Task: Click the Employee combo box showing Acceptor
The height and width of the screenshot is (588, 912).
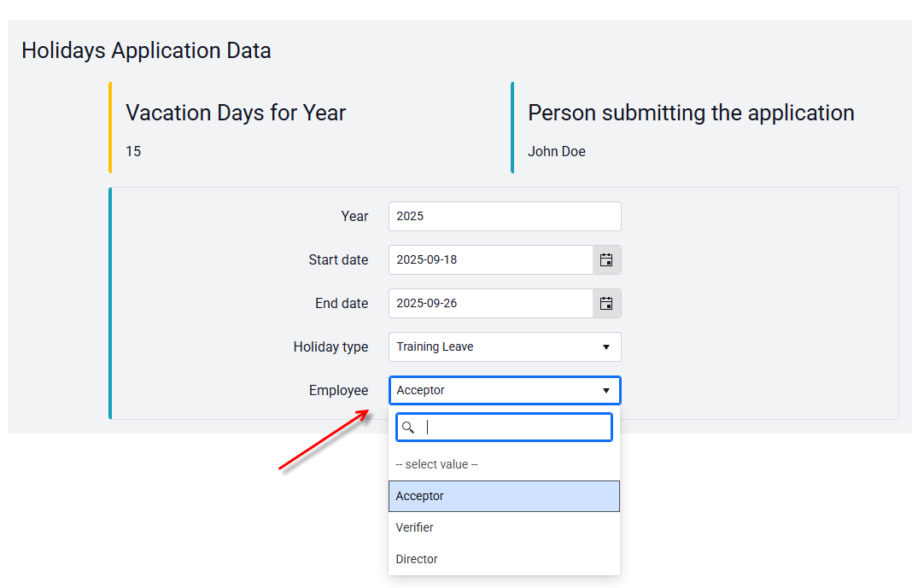Action: 505,391
